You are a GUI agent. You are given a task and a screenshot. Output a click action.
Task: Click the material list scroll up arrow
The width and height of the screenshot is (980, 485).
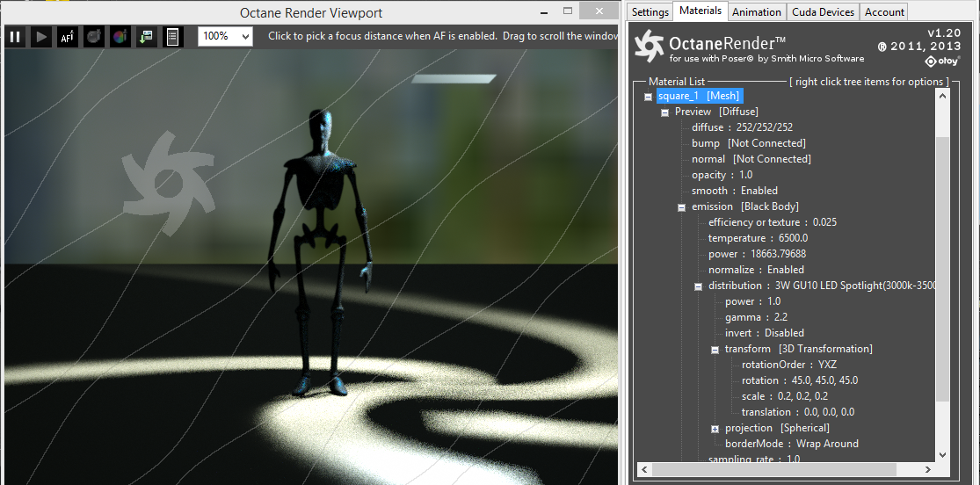click(x=942, y=96)
